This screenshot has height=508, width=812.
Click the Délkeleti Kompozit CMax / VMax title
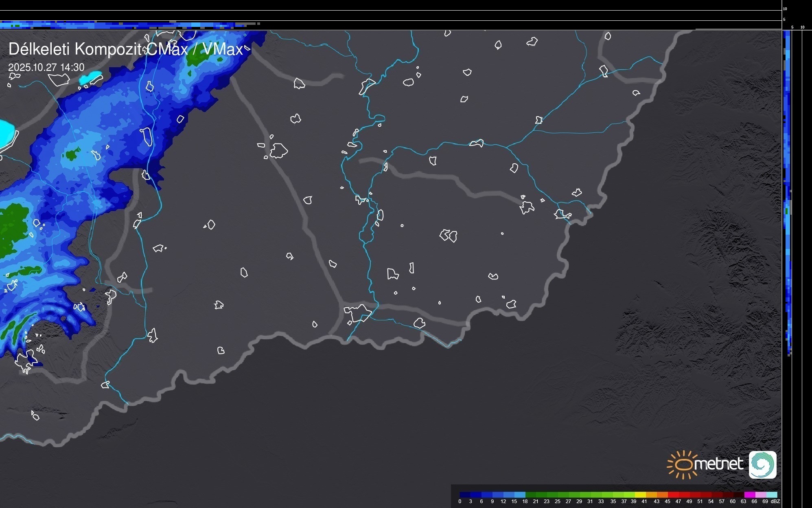[x=125, y=49]
